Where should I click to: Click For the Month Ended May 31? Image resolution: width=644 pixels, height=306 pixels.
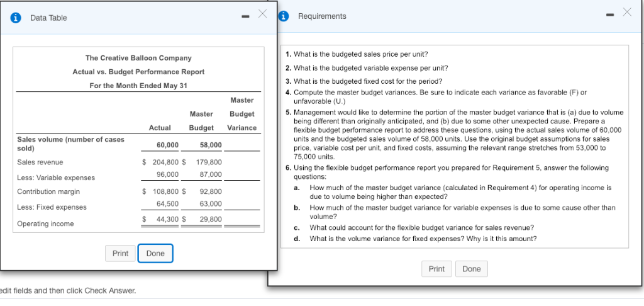pyautogui.click(x=138, y=86)
